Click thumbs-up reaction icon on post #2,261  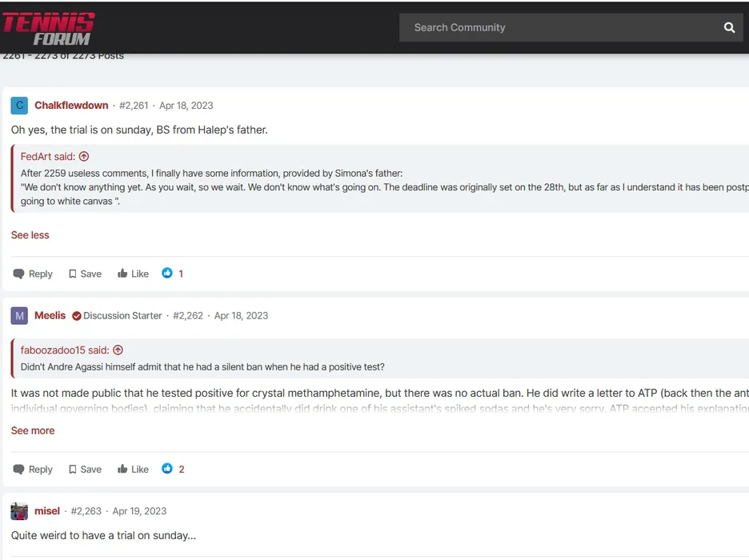coord(167,274)
